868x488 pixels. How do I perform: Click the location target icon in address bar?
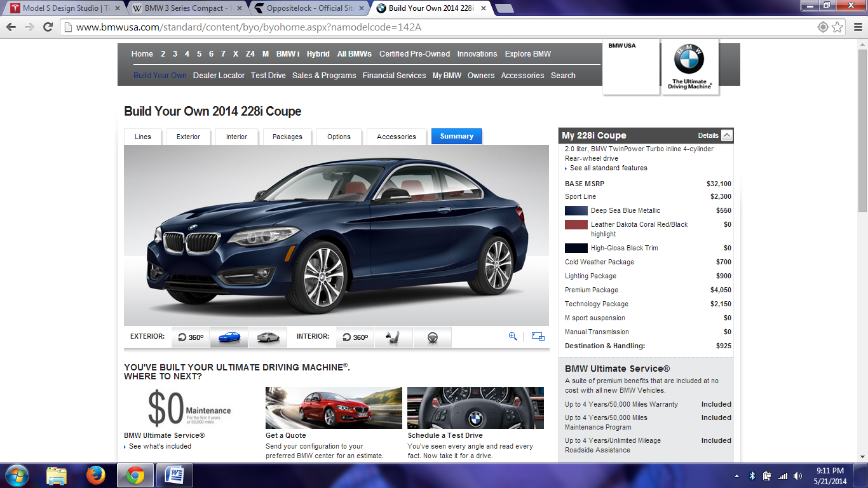[823, 27]
